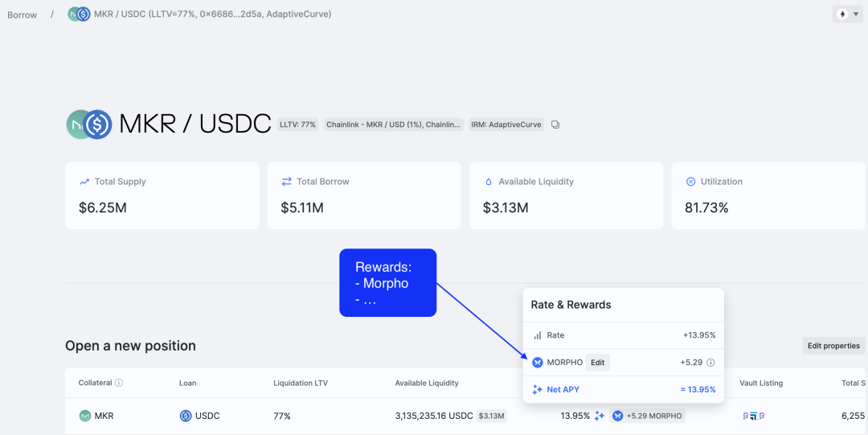Viewport: 868px width, 435px height.
Task: Click the vault listing icons in the row
Action: pos(753,416)
